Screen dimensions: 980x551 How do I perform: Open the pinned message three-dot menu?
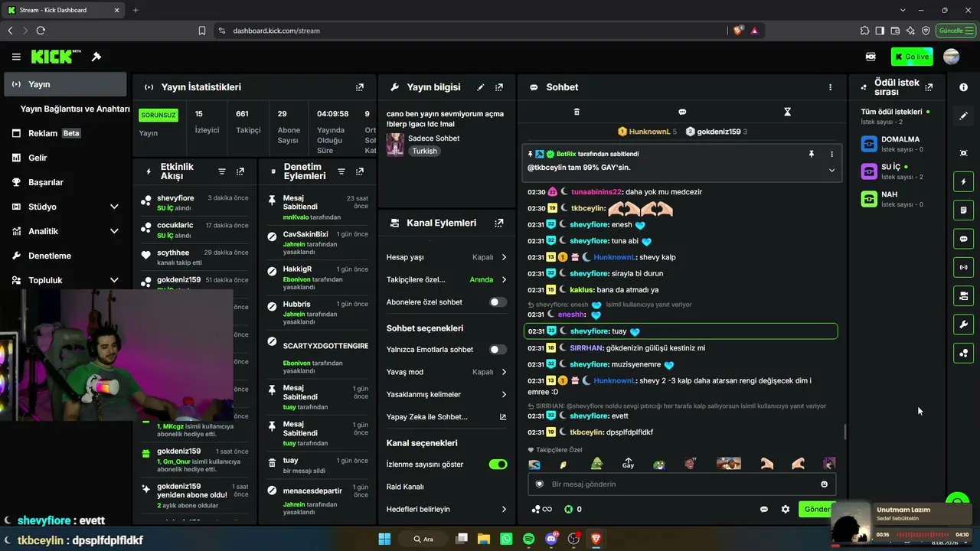click(x=831, y=154)
